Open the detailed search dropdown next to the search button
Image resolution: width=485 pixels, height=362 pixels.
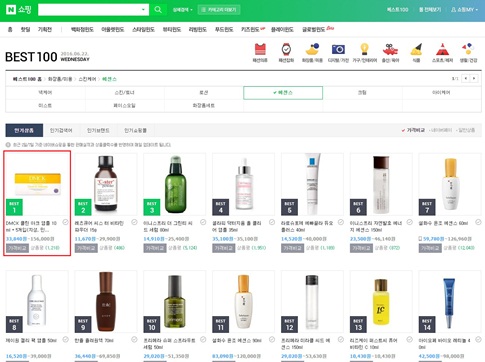click(183, 10)
